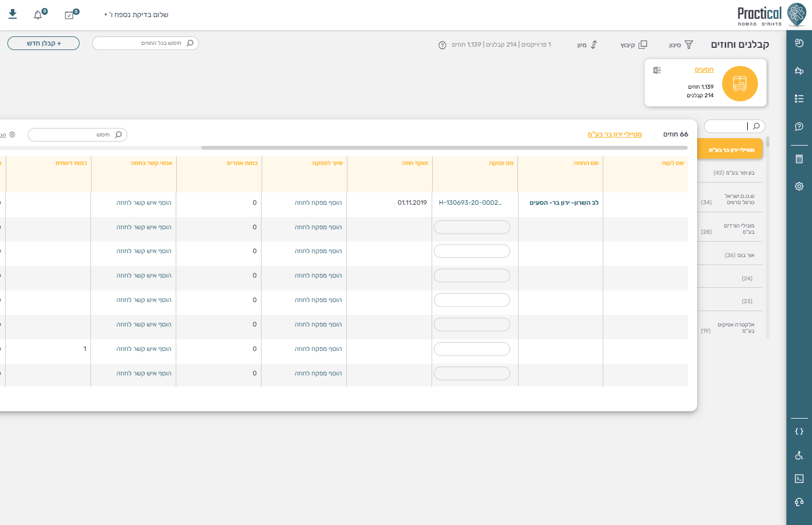The image size is (812, 525).
Task: Click the contractor list vertical scrollbar
Action: point(768,142)
